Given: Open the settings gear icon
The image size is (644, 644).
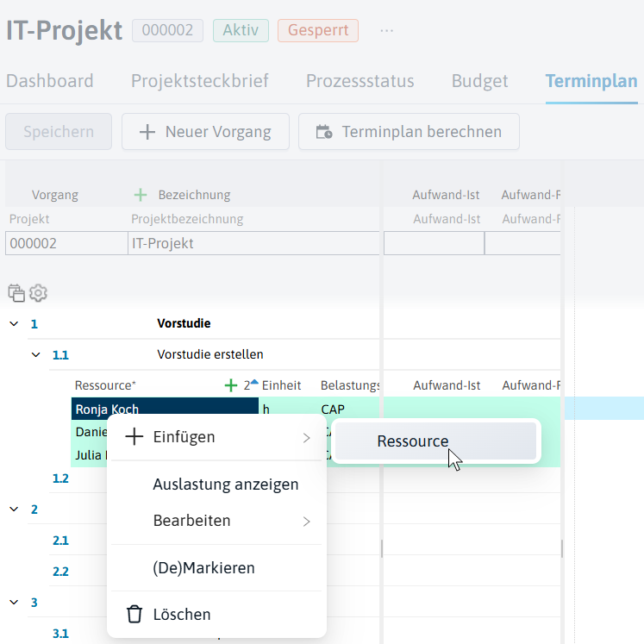Looking at the screenshot, I should pyautogui.click(x=38, y=293).
